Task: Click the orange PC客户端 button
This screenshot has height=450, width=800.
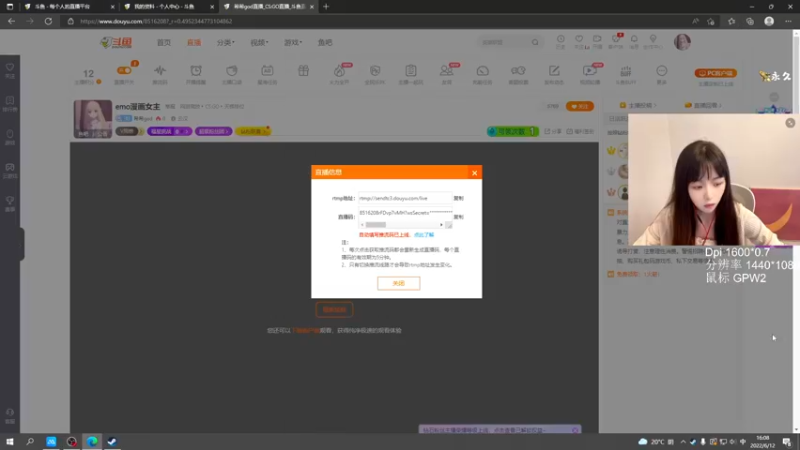Action: (x=715, y=73)
